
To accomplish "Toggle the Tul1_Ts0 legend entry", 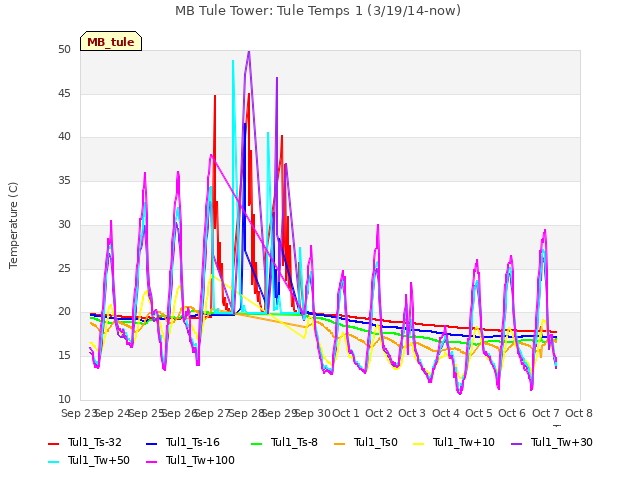I will pos(366,442).
